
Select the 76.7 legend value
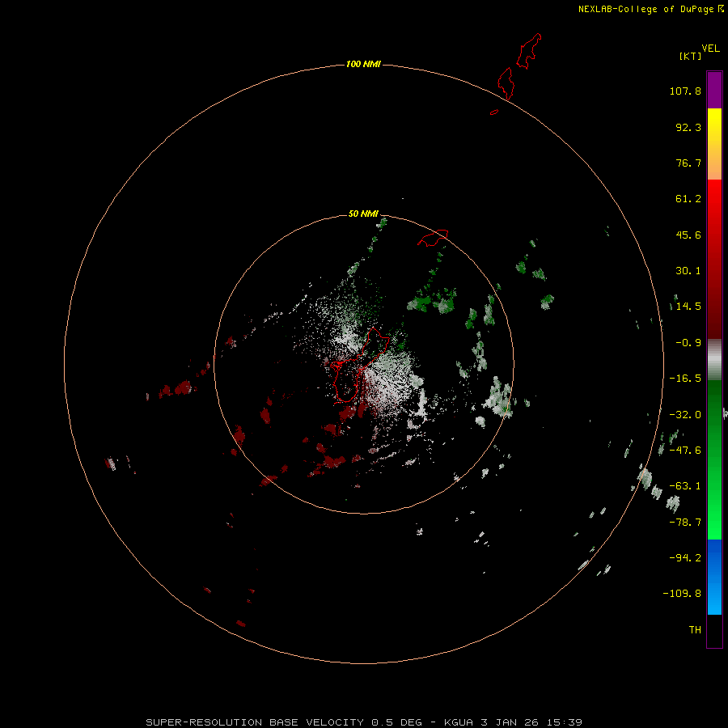[688, 163]
